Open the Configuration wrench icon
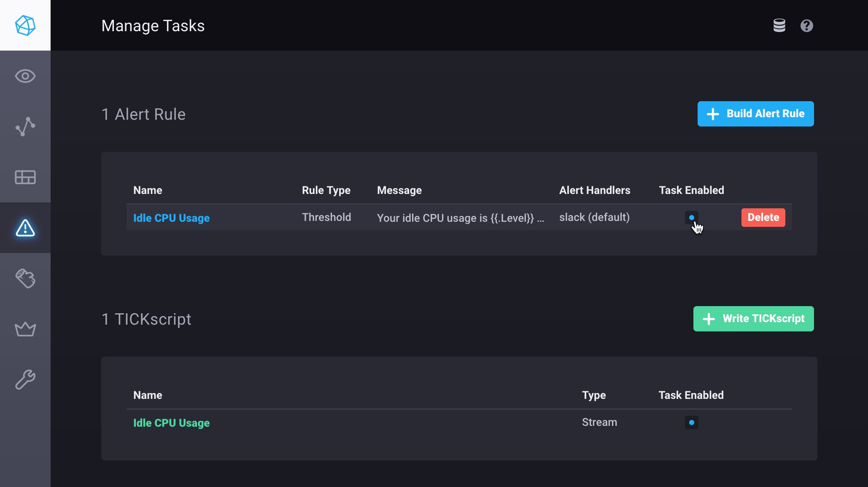 point(25,379)
